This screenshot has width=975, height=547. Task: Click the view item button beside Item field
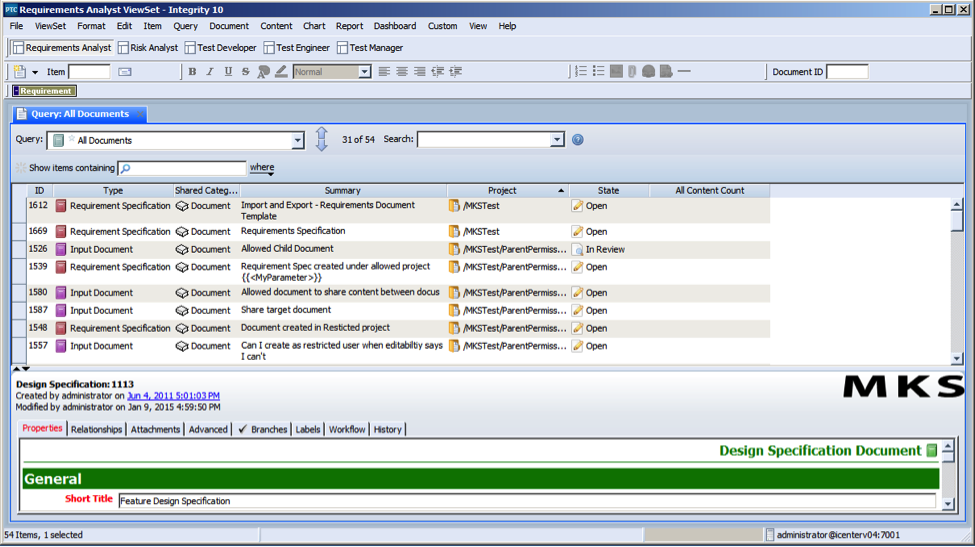point(125,72)
